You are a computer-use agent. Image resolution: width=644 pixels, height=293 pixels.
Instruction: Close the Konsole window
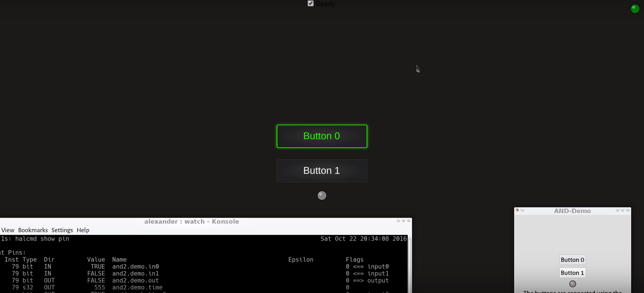(x=409, y=220)
